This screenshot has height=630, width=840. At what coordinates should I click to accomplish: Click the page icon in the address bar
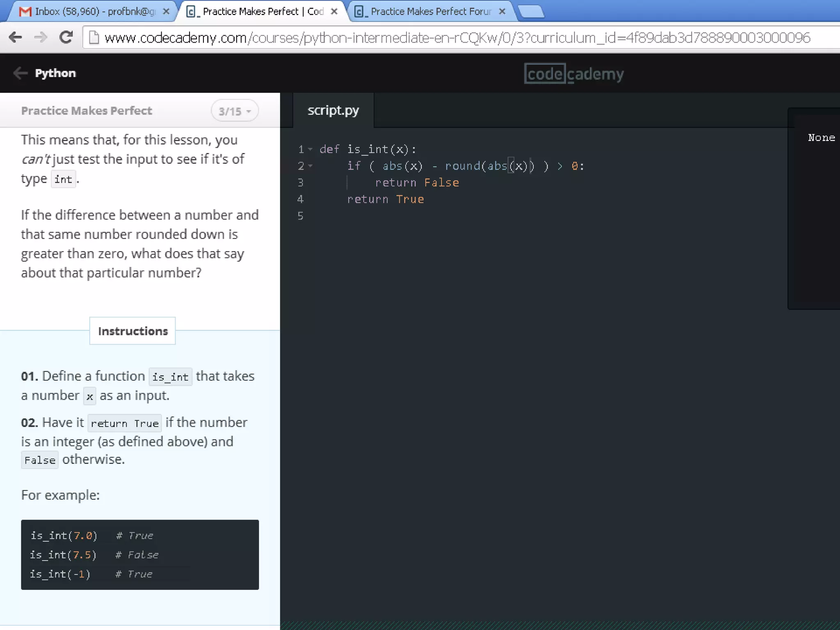point(94,38)
